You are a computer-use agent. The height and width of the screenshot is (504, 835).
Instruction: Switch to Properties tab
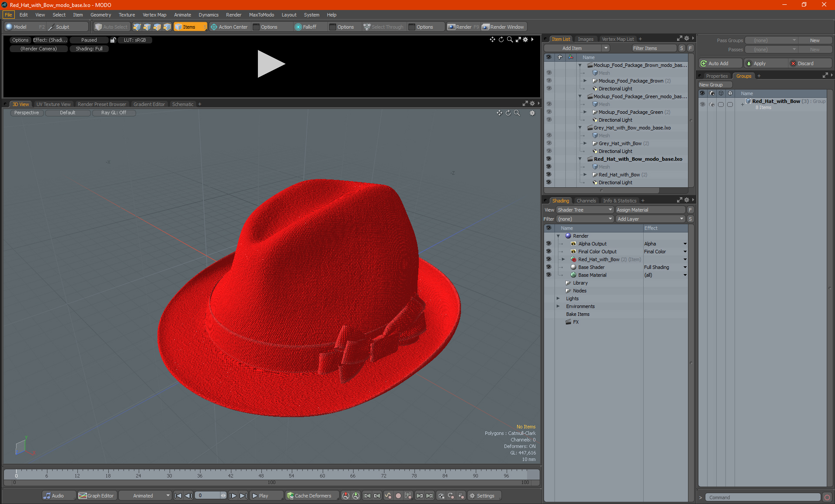tap(716, 76)
